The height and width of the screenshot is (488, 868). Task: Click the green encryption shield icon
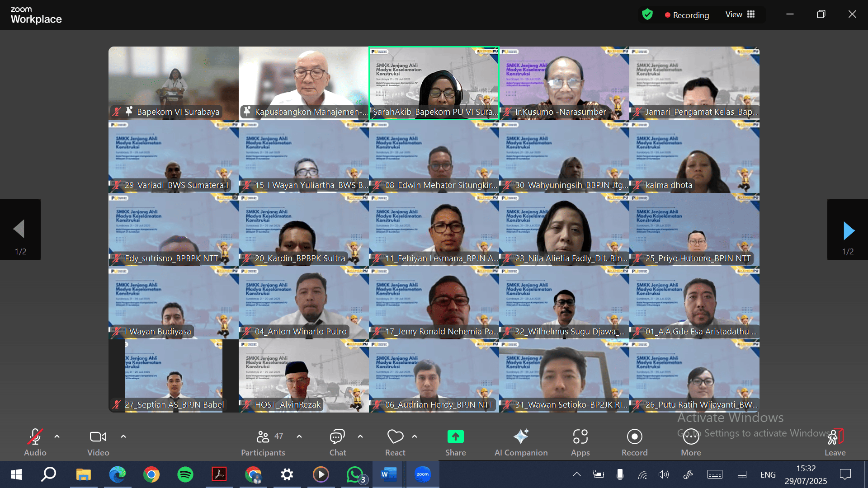pos(647,14)
